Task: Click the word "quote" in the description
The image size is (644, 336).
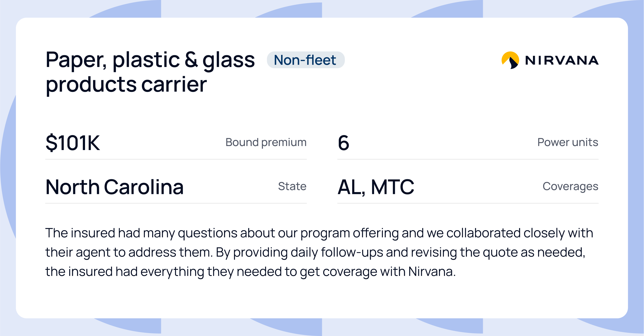Action: [500, 252]
